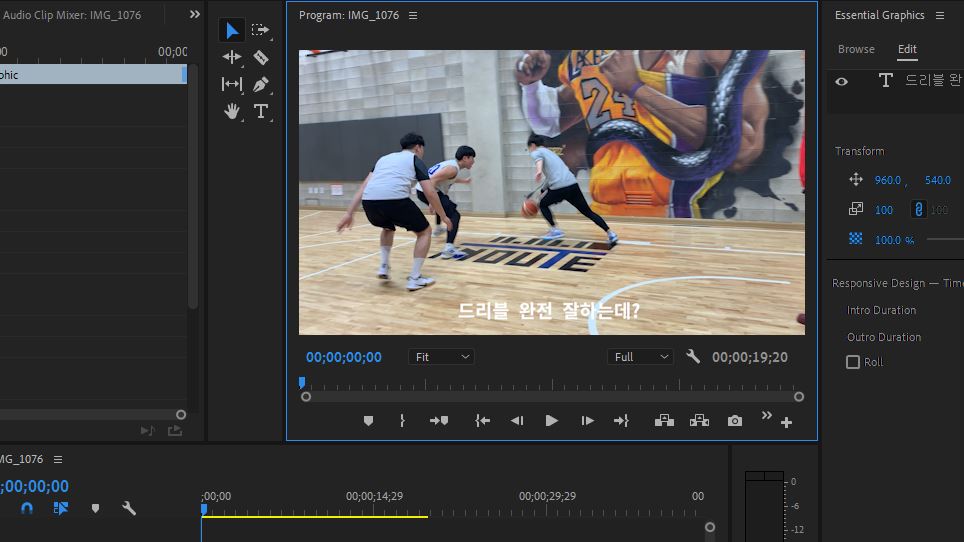This screenshot has width=964, height=542.
Task: Select the graphic clip in left panel
Action: coord(93,74)
